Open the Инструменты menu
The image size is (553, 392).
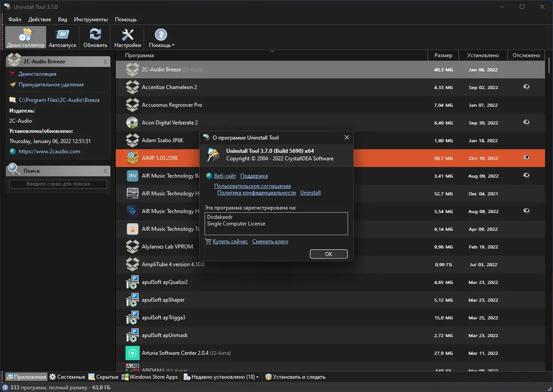point(90,19)
